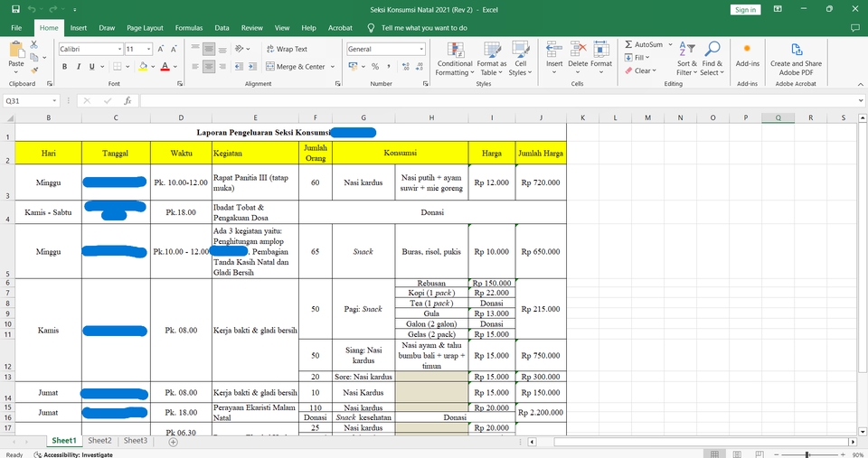Image resolution: width=868 pixels, height=458 pixels.
Task: Click the Insert cells icon
Action: [x=554, y=50]
